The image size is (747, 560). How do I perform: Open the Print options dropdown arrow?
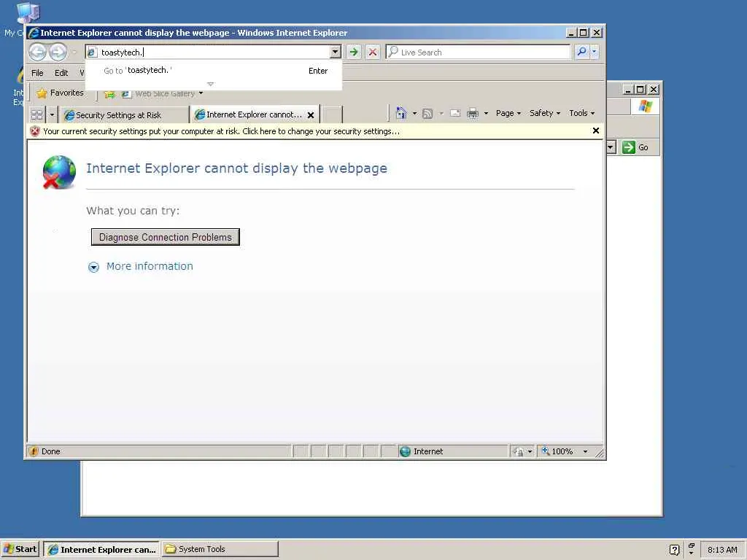486,113
